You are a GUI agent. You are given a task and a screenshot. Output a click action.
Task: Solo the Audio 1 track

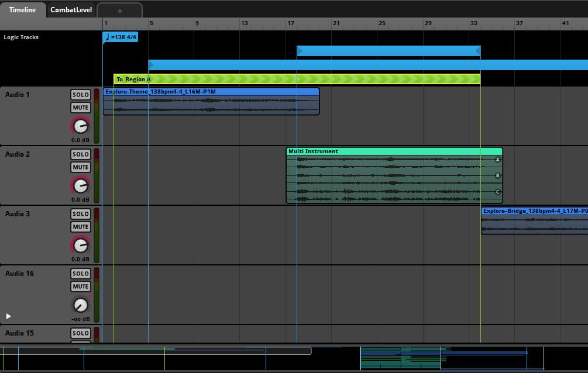tap(81, 95)
